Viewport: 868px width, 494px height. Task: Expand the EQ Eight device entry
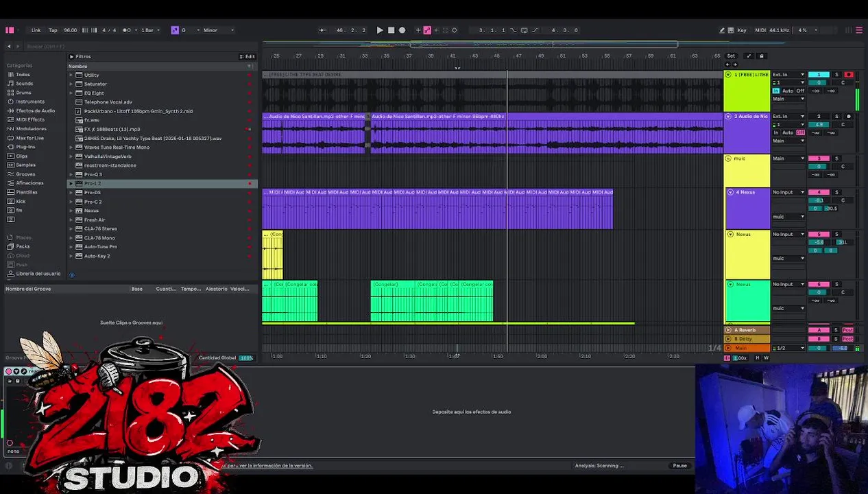click(x=71, y=93)
